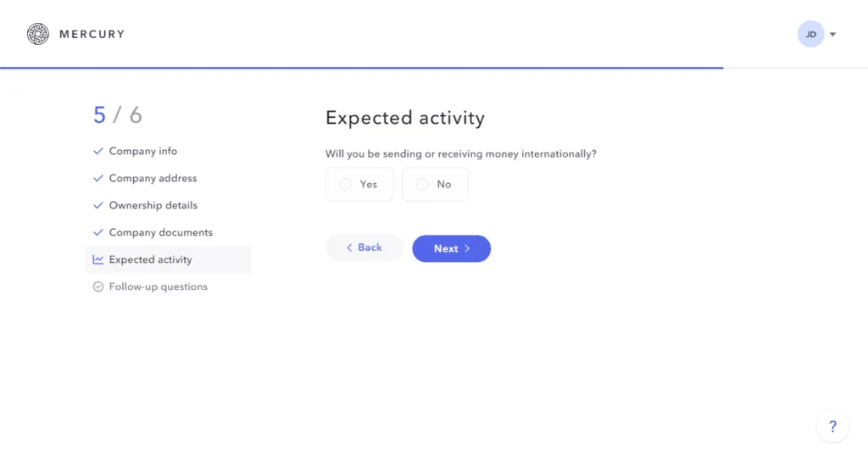This screenshot has height=456, width=868.
Task: Click the Follow-up questions circle check icon
Action: pos(98,286)
